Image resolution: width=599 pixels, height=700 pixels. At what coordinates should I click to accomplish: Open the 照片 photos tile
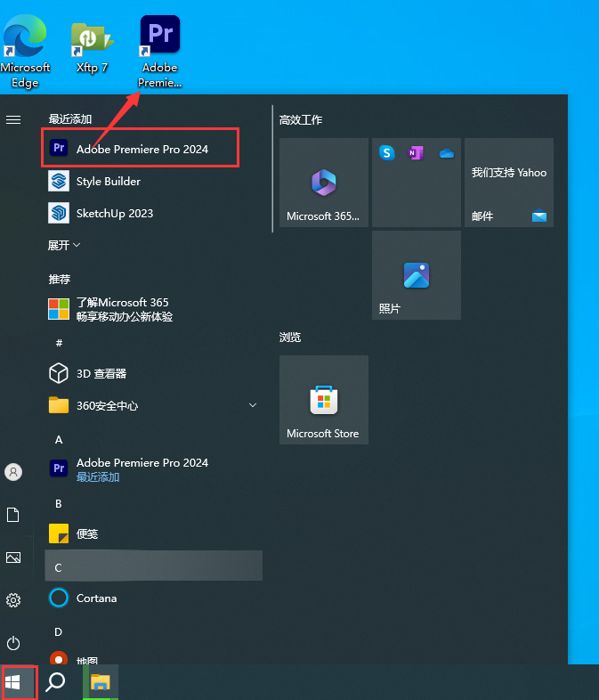tap(417, 275)
